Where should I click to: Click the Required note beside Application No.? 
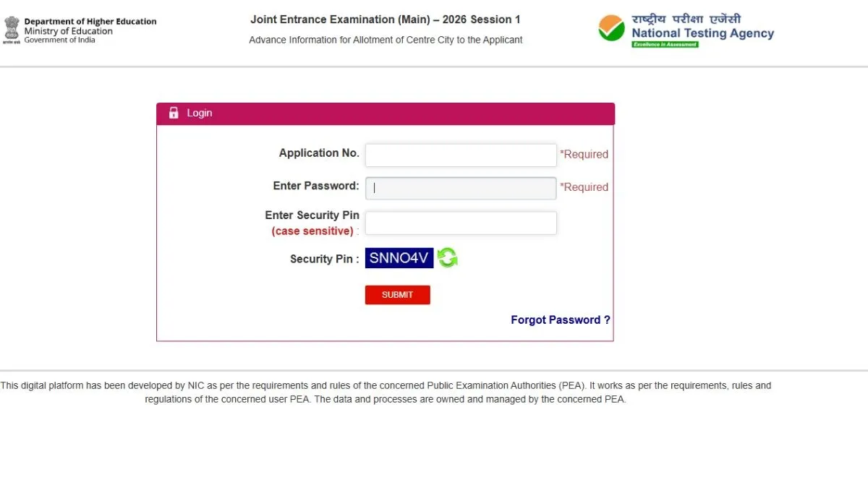coord(584,154)
